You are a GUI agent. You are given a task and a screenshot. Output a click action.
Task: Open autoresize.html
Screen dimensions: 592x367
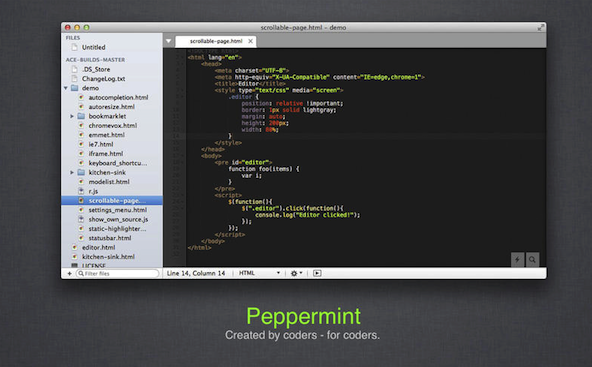coord(112,107)
